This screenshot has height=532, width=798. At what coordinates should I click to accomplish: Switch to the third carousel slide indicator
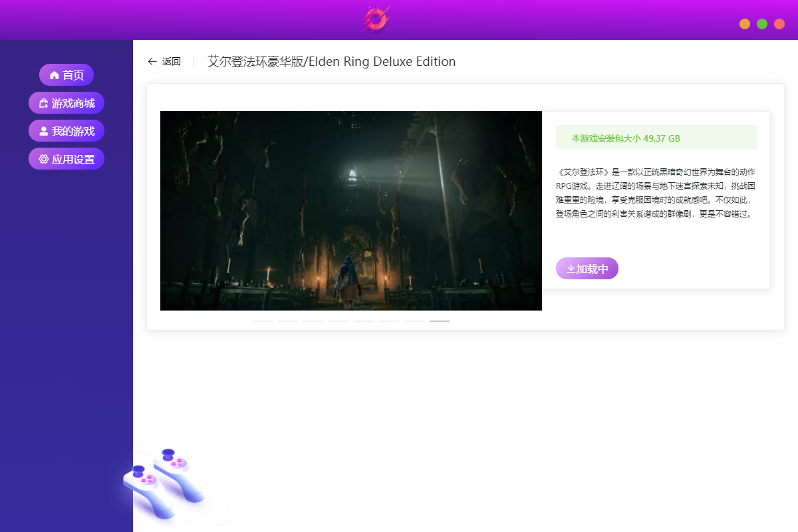[x=313, y=321]
